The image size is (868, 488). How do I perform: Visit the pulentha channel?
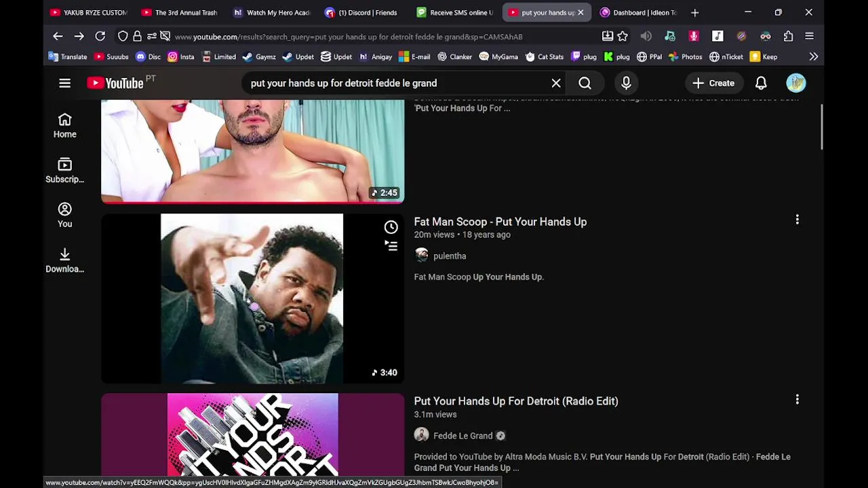coord(450,256)
